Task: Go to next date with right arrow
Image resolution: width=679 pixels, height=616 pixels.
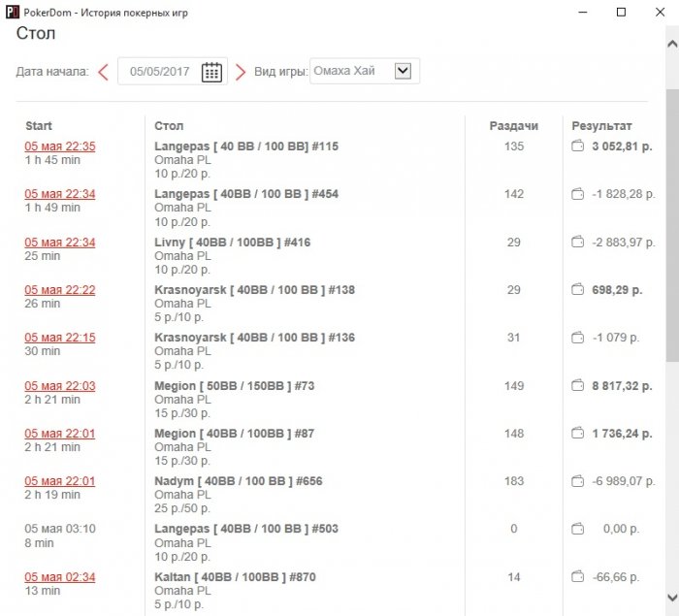Action: [241, 72]
